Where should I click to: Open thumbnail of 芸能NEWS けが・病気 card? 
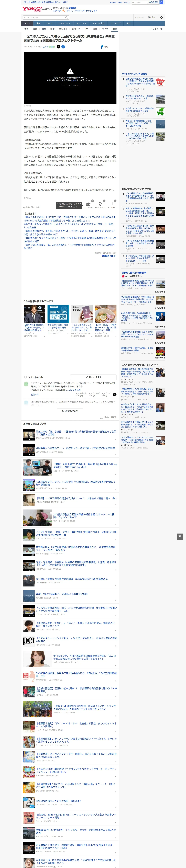(x=58, y=314)
